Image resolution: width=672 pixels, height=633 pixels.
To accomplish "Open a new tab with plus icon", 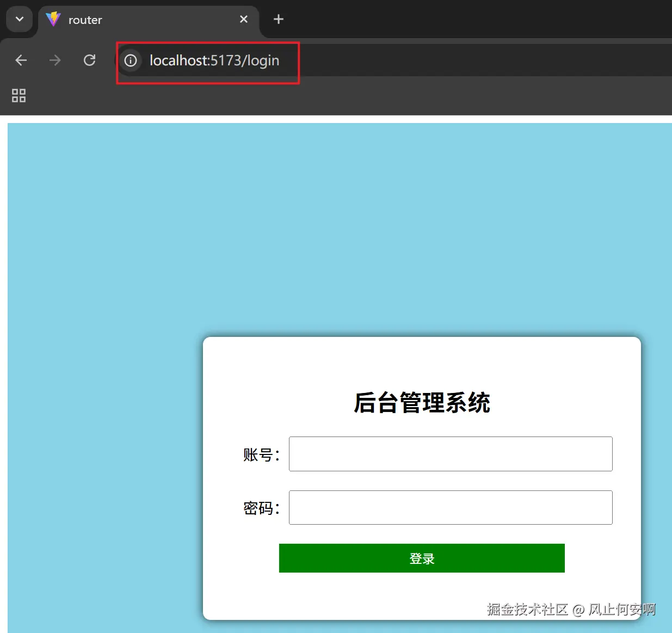I will click(x=279, y=20).
